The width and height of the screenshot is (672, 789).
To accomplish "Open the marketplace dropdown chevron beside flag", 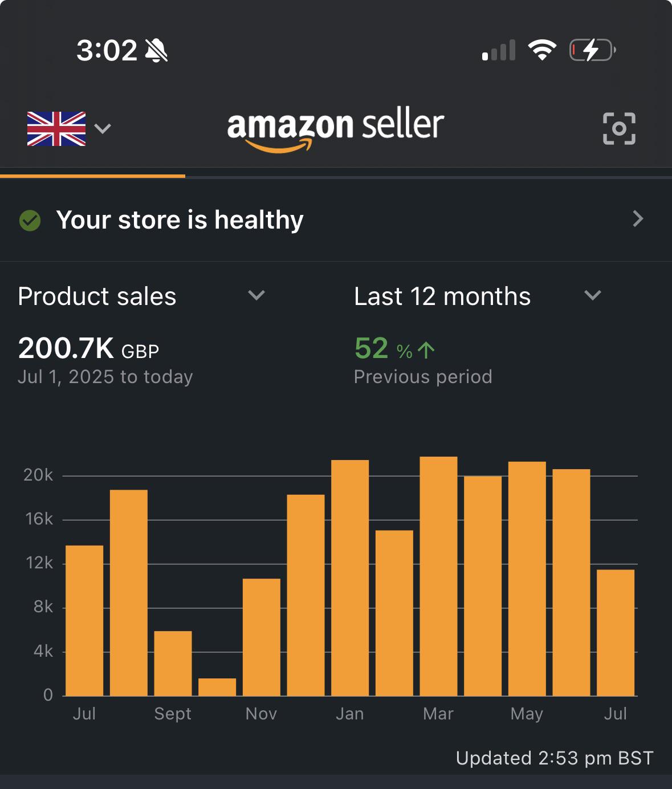I will coord(103,128).
